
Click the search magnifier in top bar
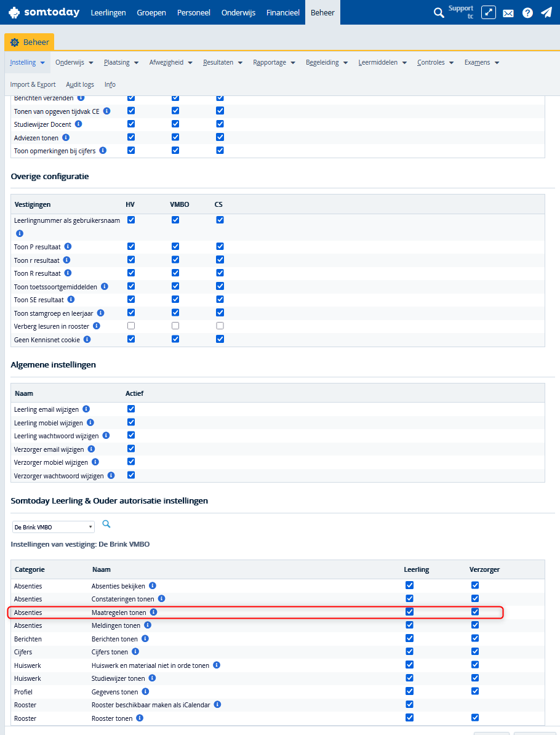(x=439, y=12)
